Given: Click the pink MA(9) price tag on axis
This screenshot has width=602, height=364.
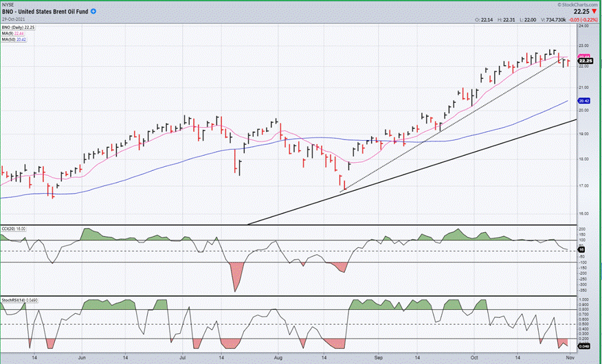Looking at the screenshot, I should tap(583, 56).
